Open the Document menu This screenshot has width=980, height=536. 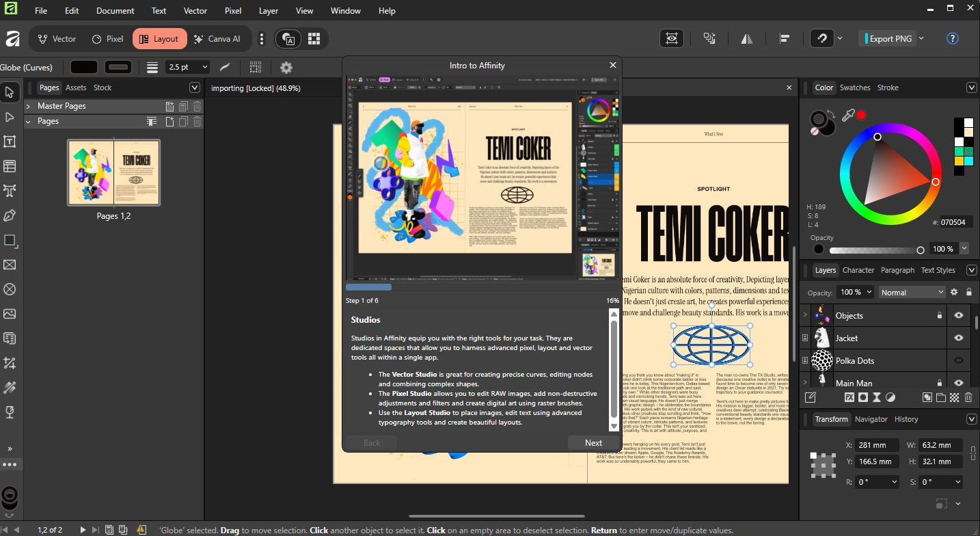click(115, 11)
